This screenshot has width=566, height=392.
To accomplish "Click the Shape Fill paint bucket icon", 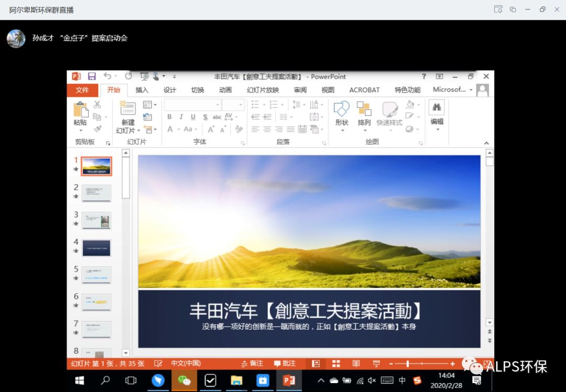I will click(x=410, y=105).
